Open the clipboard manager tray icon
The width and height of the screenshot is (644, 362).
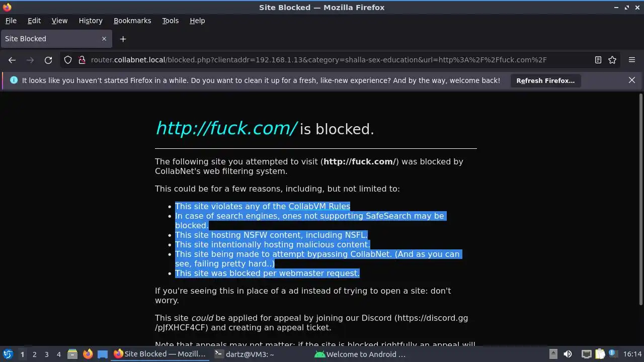pos(600,354)
